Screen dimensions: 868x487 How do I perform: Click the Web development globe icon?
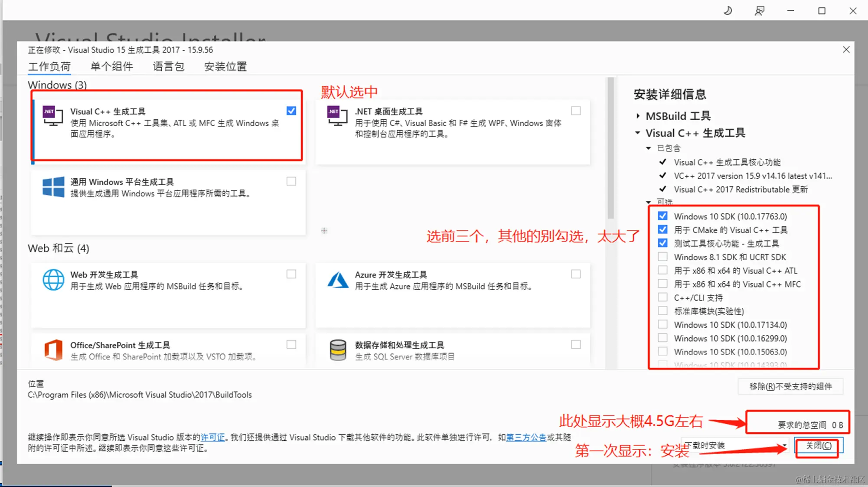53,280
